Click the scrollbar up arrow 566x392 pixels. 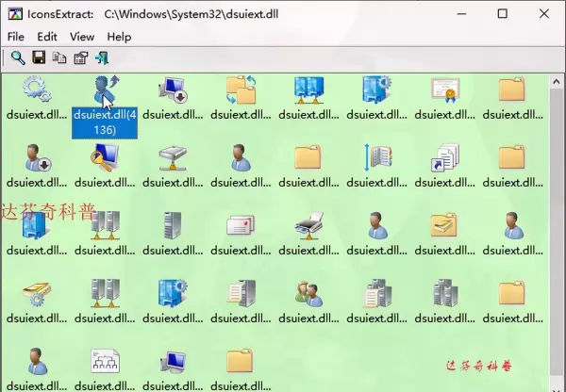(x=557, y=82)
